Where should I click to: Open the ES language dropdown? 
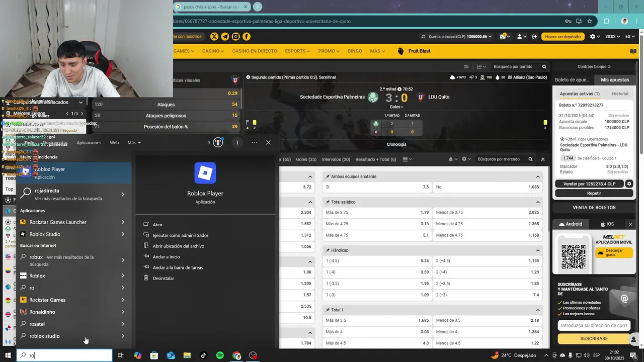(x=630, y=36)
